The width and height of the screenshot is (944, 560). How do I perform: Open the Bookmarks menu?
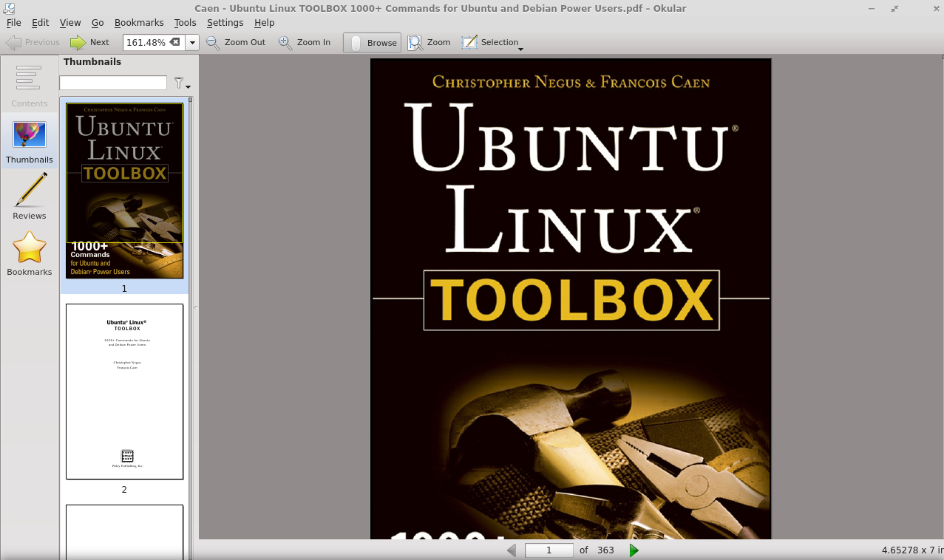point(139,23)
